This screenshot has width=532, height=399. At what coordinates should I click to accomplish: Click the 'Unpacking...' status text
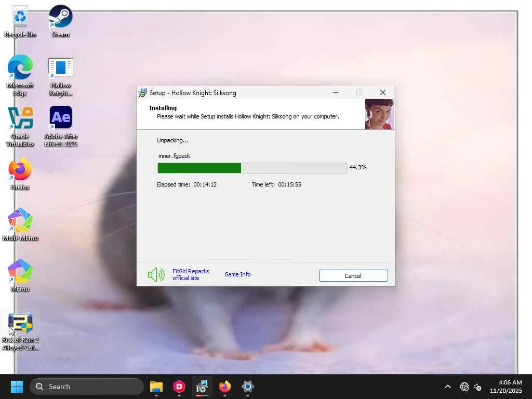click(172, 140)
